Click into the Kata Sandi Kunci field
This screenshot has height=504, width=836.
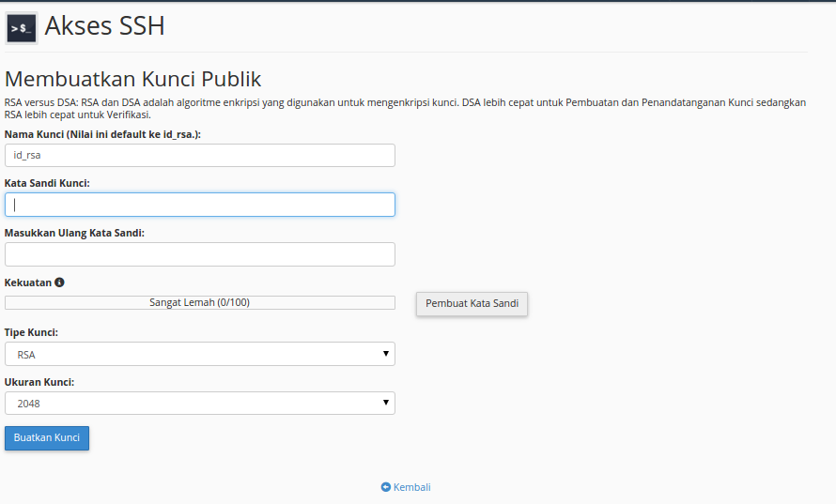[199, 205]
